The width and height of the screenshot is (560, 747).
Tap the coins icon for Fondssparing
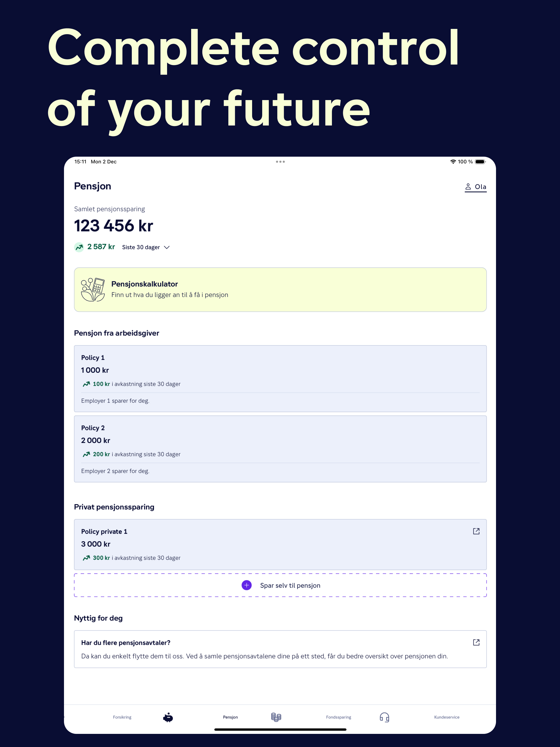point(276,717)
